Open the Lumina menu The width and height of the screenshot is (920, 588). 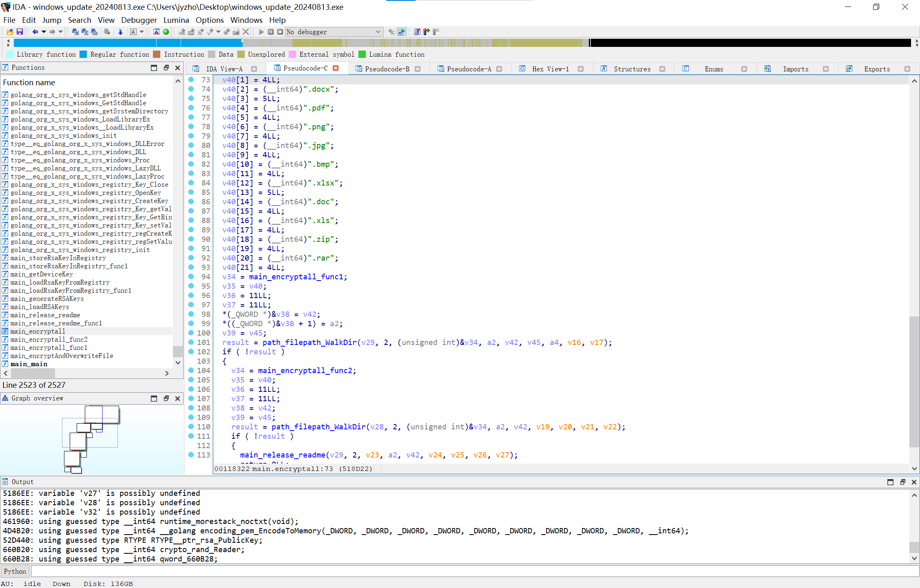tap(176, 20)
